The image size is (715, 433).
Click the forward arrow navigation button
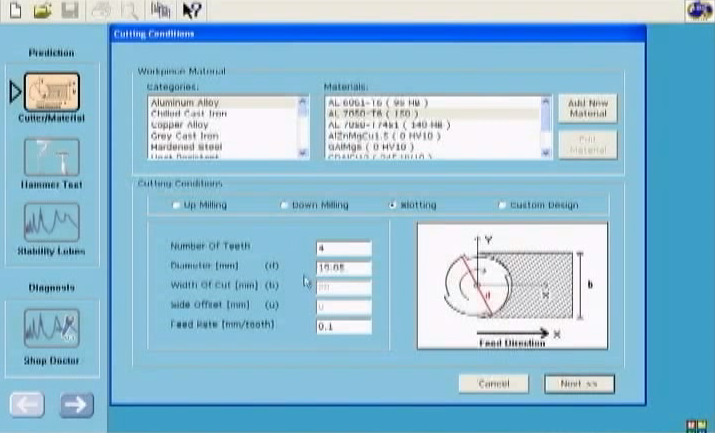76,404
